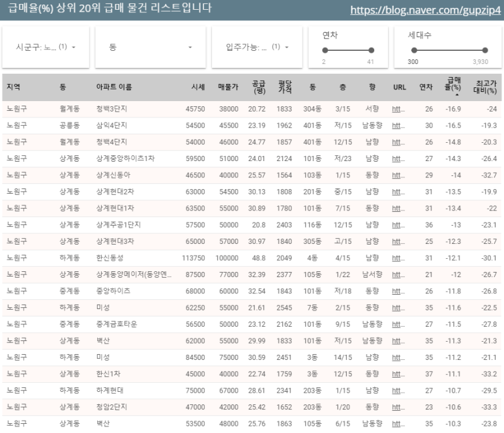504x433 pixels.
Task: Open the URL link for 하계현대
Action: tap(398, 391)
